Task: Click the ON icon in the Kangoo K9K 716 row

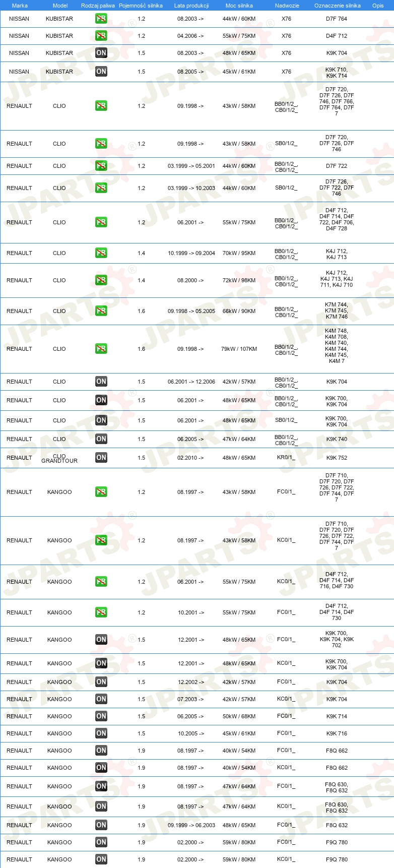Action: tap(101, 733)
